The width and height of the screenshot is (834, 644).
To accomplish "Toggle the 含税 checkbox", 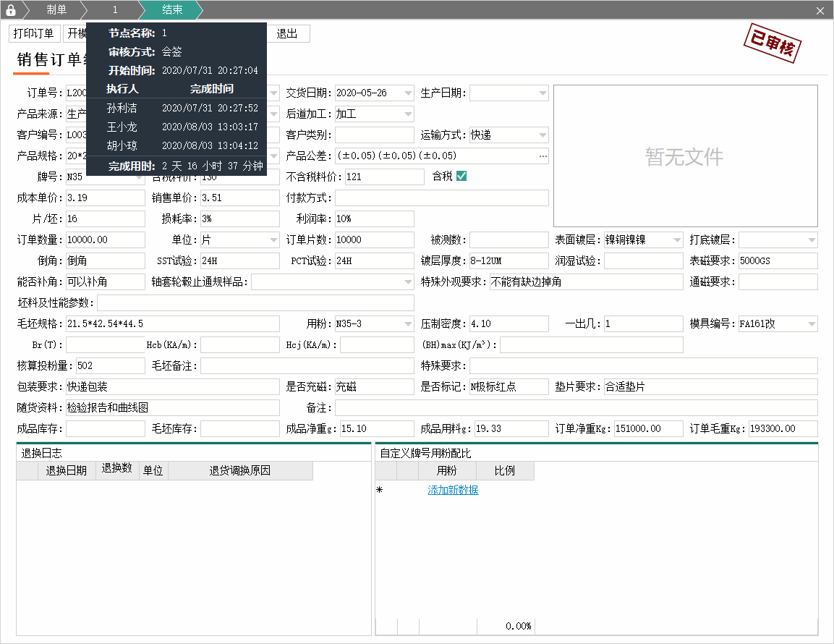I will point(461,176).
